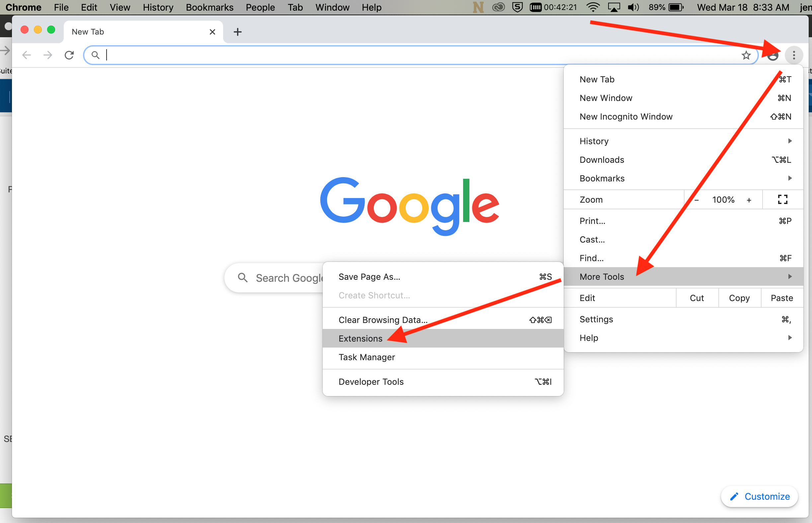Increase zoom with the plus button
This screenshot has width=812, height=523.
pyautogui.click(x=749, y=200)
